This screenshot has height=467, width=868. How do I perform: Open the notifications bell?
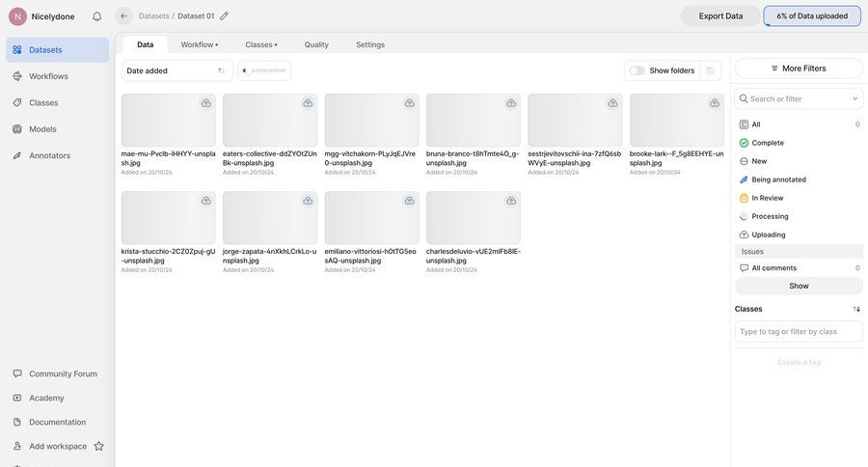coord(96,16)
